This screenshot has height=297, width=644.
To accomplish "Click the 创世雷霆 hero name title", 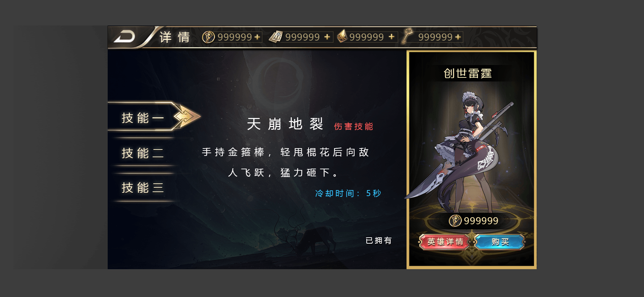I will pyautogui.click(x=468, y=73).
